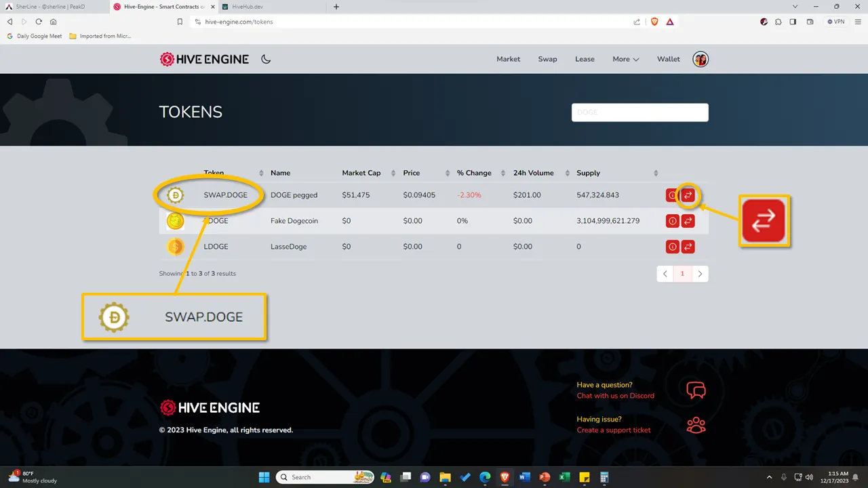Open info icon in LasseDoge row
The height and width of the screenshot is (488, 868).
click(672, 247)
